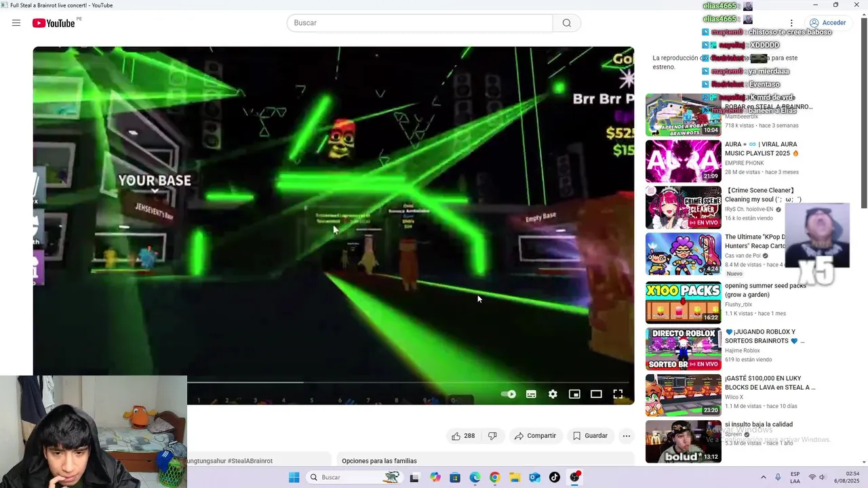Open title '¡GASTÉ $100,000 EN LUKY BLOCKS'
Viewport: 868px width, 488px height.
(770, 383)
